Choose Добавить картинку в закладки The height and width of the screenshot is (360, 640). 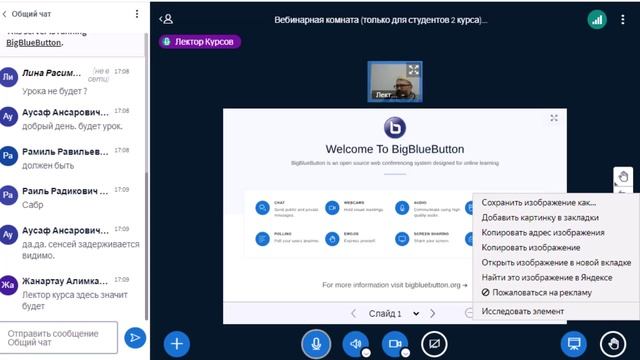click(540, 218)
